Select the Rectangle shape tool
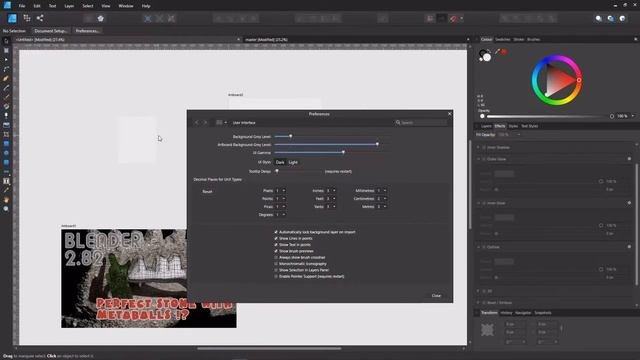640x360 pixels. tap(6, 144)
